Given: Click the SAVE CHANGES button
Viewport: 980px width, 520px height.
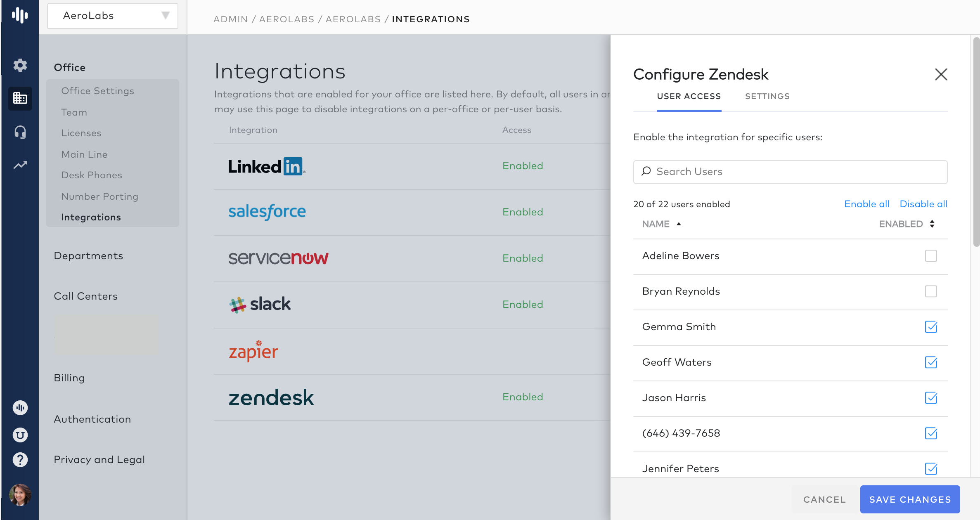Looking at the screenshot, I should tap(910, 499).
